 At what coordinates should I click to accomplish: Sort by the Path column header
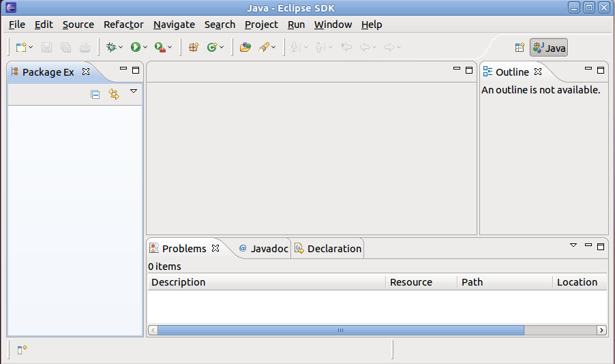(x=505, y=282)
